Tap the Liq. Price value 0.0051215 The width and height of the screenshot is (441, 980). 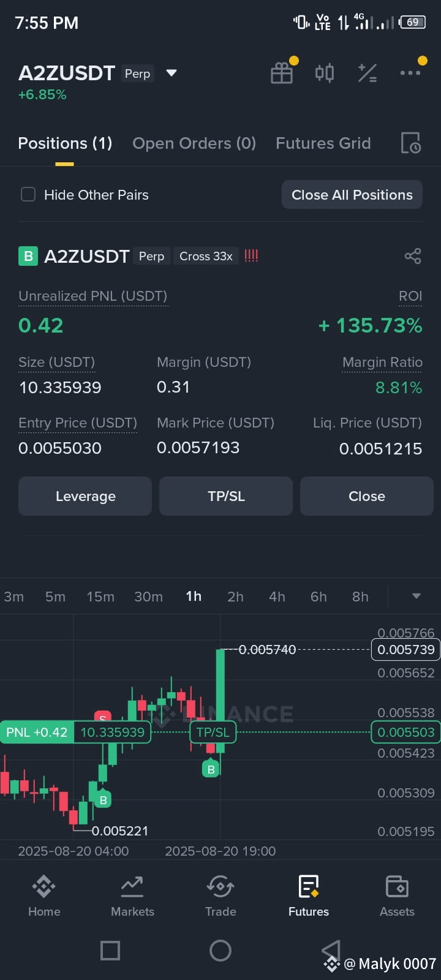pyautogui.click(x=380, y=448)
